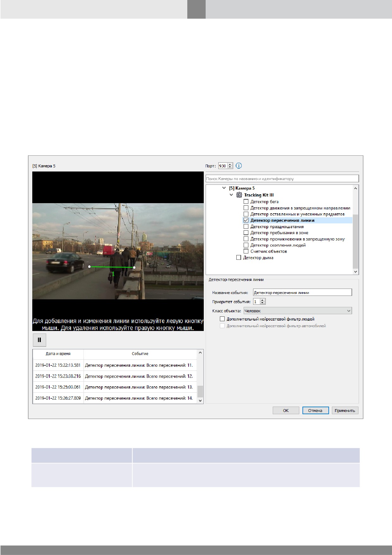The width and height of the screenshot is (392, 555).
Task: Click right endpoint of green detection line
Action: pos(134,267)
